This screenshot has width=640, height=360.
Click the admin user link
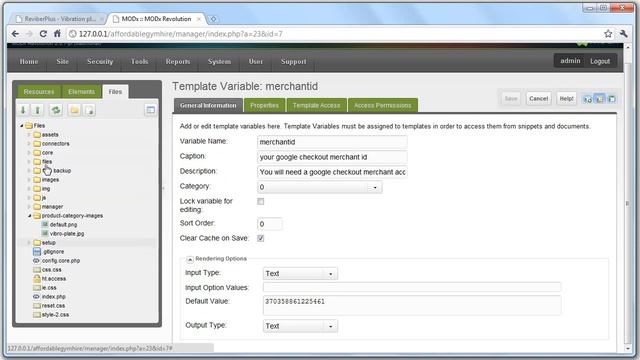(x=570, y=61)
